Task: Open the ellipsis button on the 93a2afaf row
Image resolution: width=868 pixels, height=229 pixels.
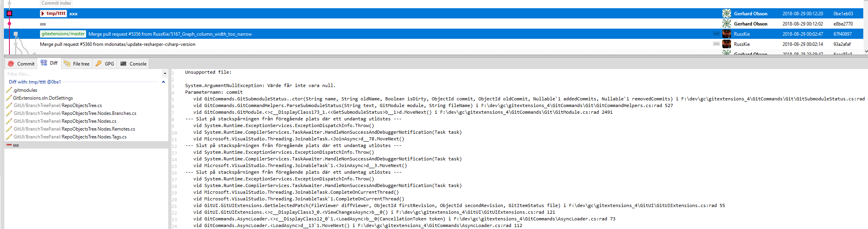Action: [x=716, y=44]
